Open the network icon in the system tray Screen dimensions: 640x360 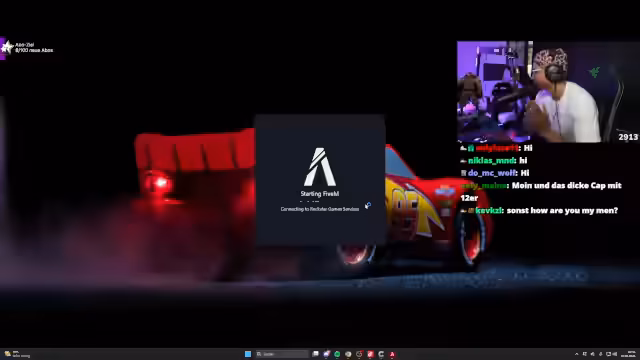pos(609,354)
